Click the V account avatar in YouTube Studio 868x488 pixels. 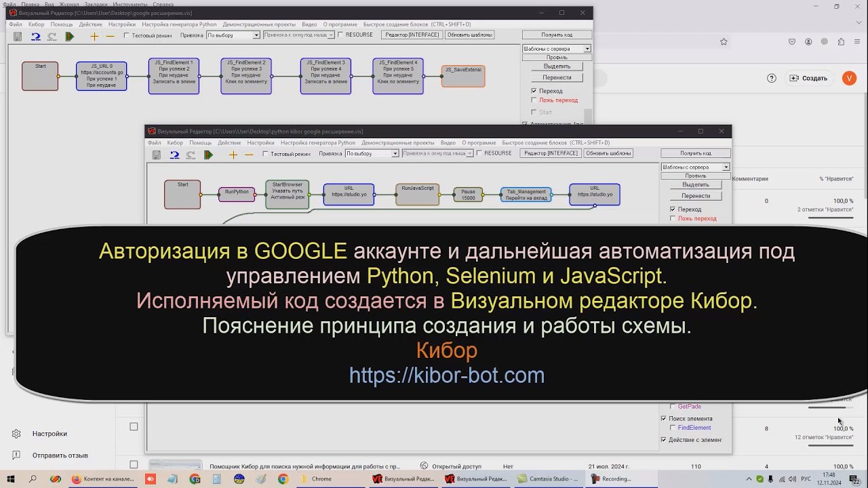[849, 78]
